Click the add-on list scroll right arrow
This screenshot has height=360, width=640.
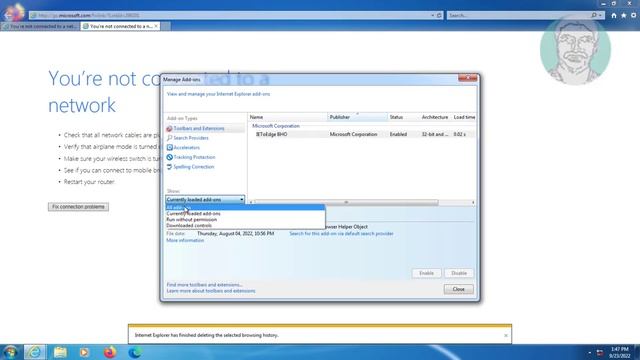pos(473,202)
